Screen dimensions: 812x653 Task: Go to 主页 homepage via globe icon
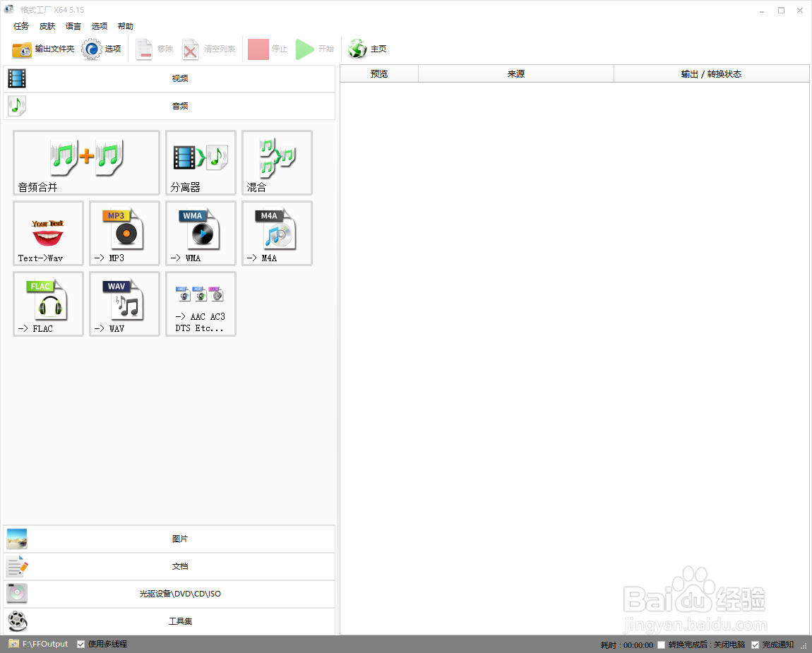[367, 49]
